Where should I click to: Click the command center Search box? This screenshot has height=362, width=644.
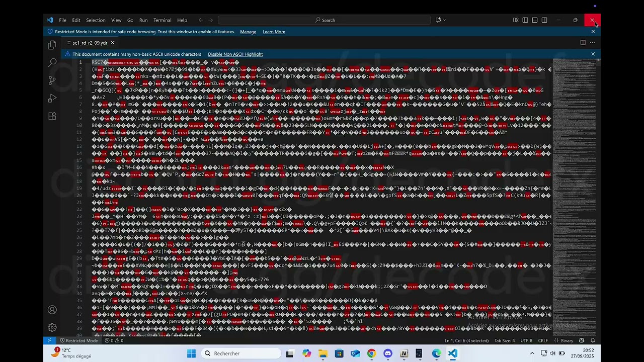point(325,20)
